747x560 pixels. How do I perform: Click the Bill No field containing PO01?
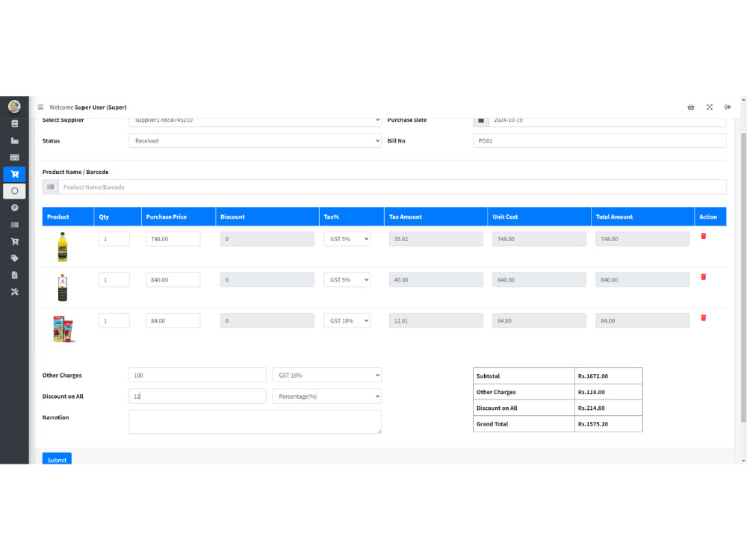click(600, 140)
